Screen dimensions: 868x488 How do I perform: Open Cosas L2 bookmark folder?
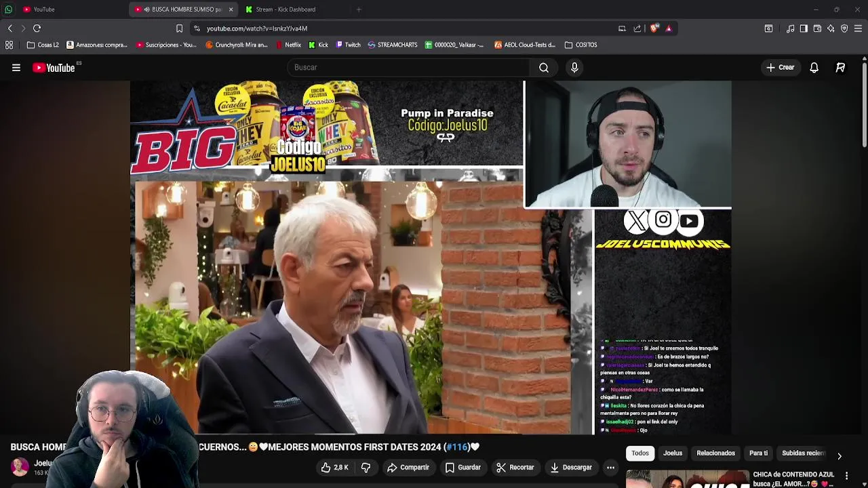tap(43, 45)
